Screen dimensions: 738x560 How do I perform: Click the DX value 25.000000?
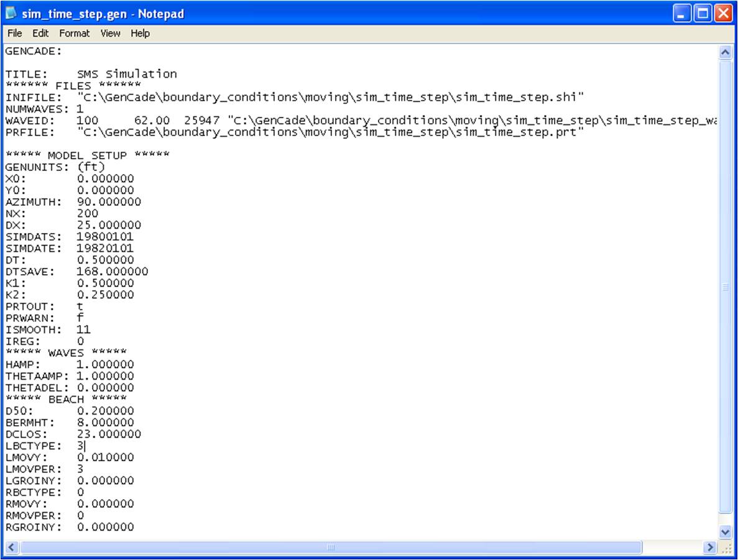109,225
